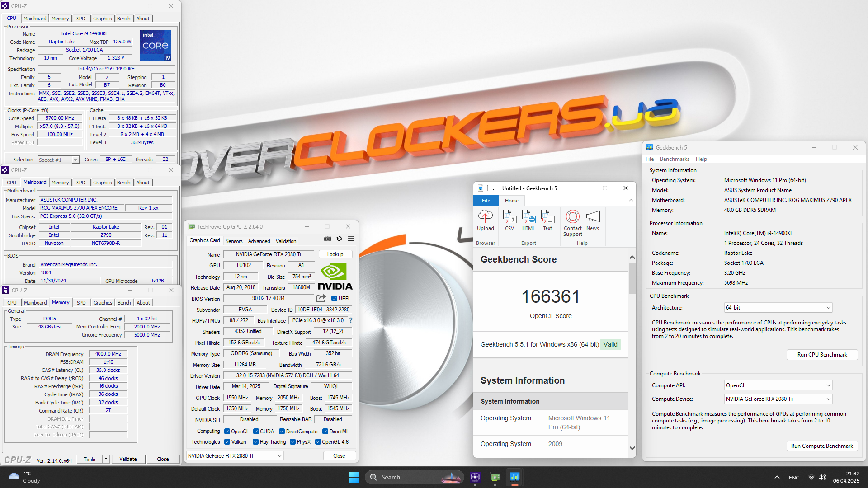Toggle the Ray Tracing checkbox

(255, 442)
